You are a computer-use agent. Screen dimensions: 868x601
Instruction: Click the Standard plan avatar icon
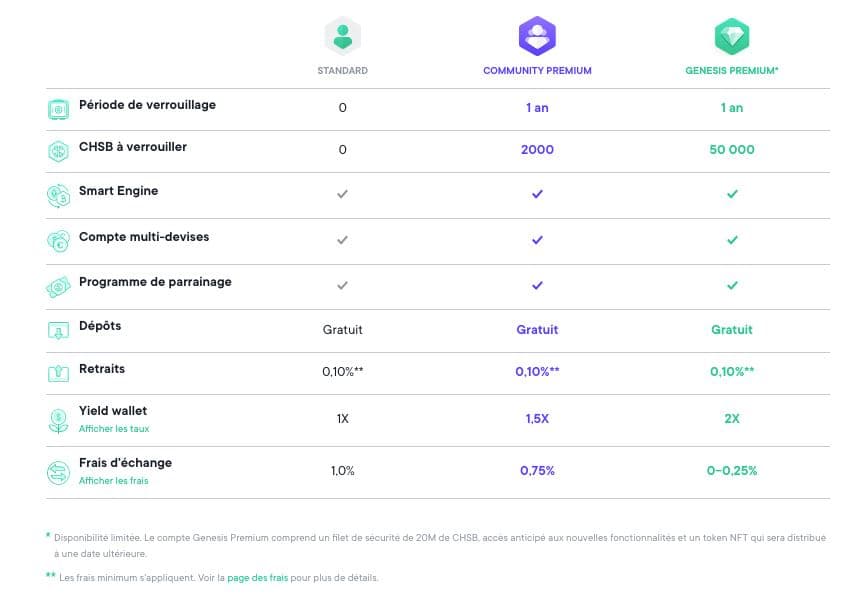pyautogui.click(x=343, y=36)
